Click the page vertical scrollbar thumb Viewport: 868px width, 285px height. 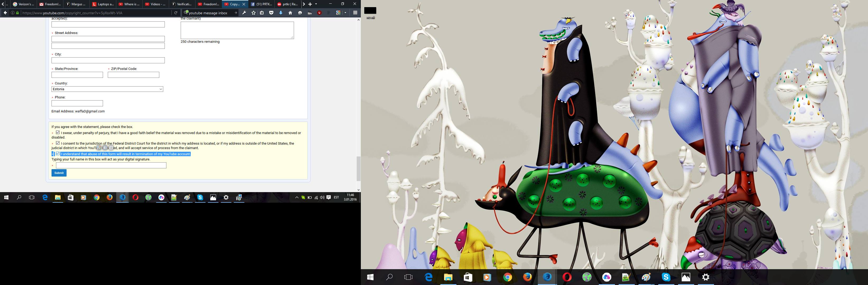(358, 169)
